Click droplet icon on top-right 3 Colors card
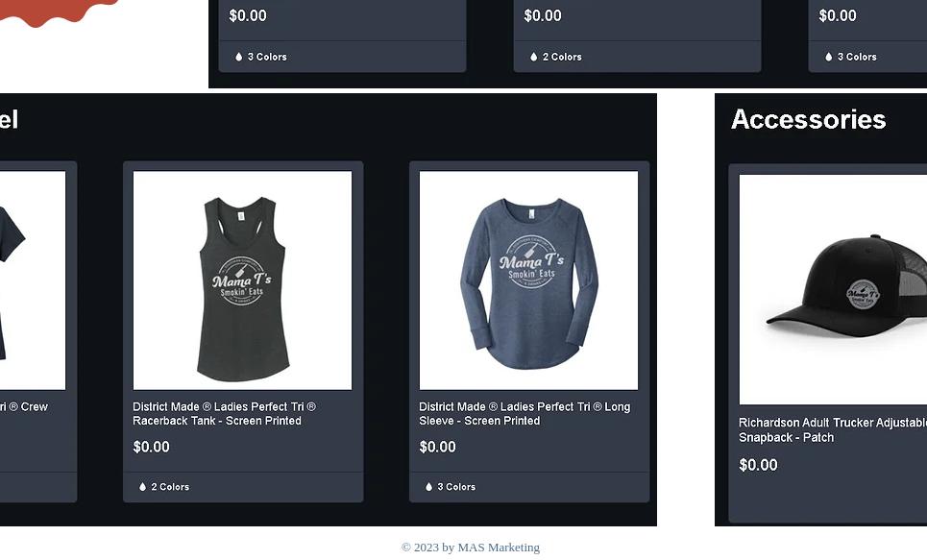Viewport: 927px width, 560px height. [829, 57]
